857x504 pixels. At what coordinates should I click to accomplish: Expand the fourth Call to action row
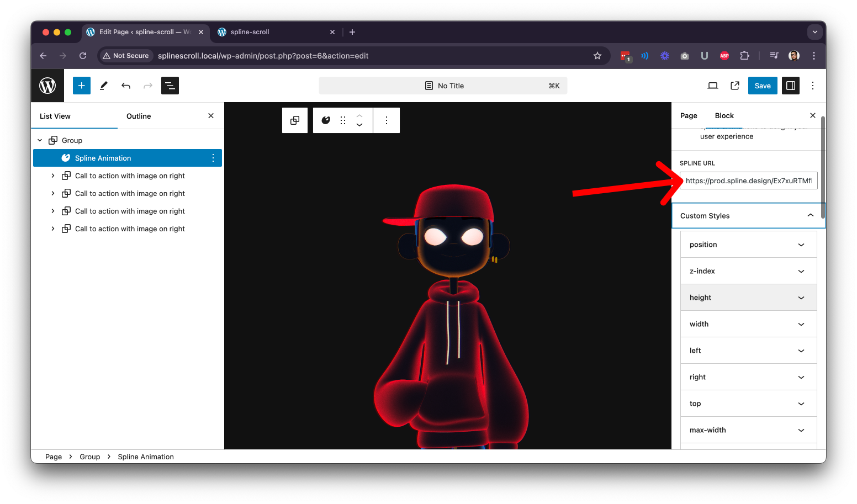[53, 229]
